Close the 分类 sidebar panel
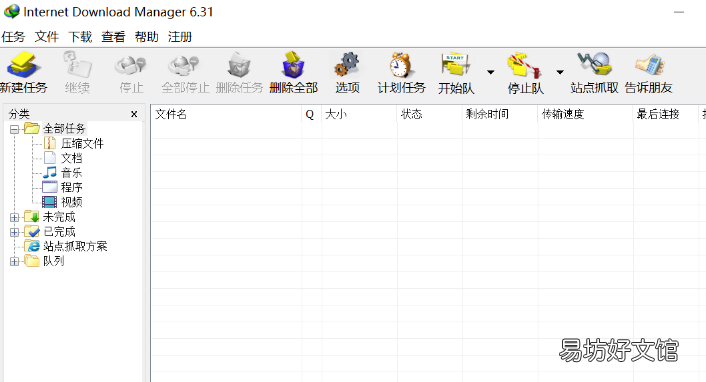 pyautogui.click(x=134, y=114)
